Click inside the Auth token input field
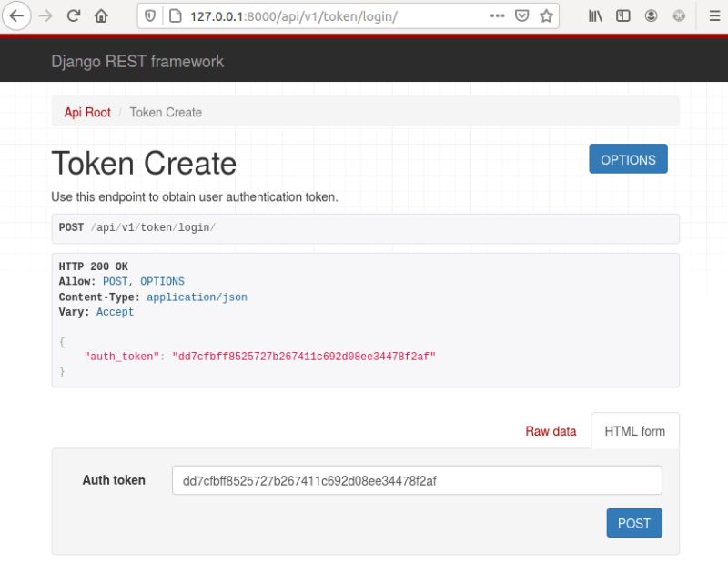The image size is (728, 583). pyautogui.click(x=416, y=479)
